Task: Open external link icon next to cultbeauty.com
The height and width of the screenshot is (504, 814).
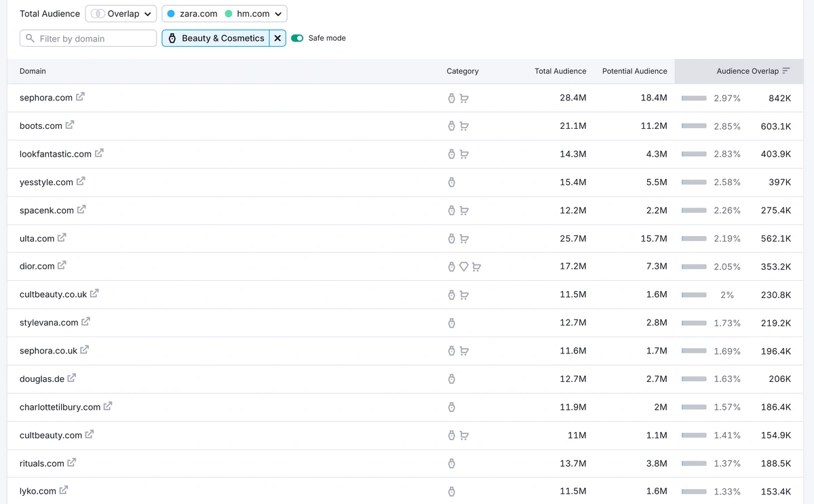Action: 90,434
